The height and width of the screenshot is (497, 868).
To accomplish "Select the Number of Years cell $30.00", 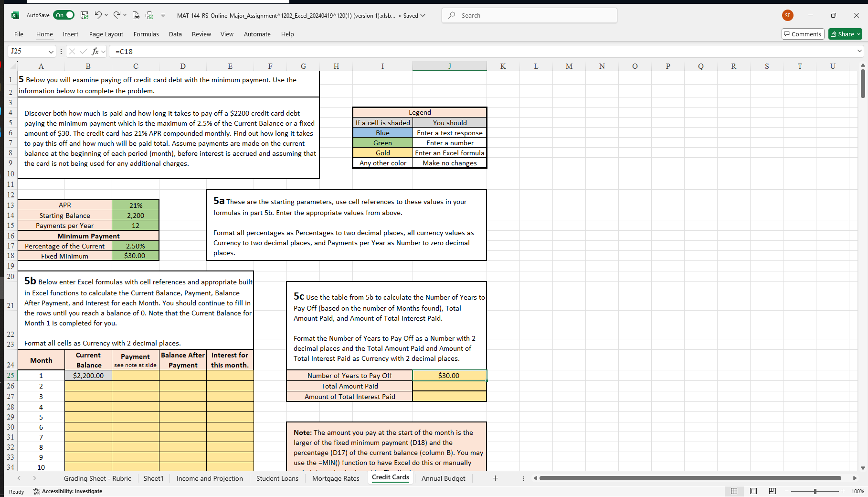I will (x=449, y=376).
